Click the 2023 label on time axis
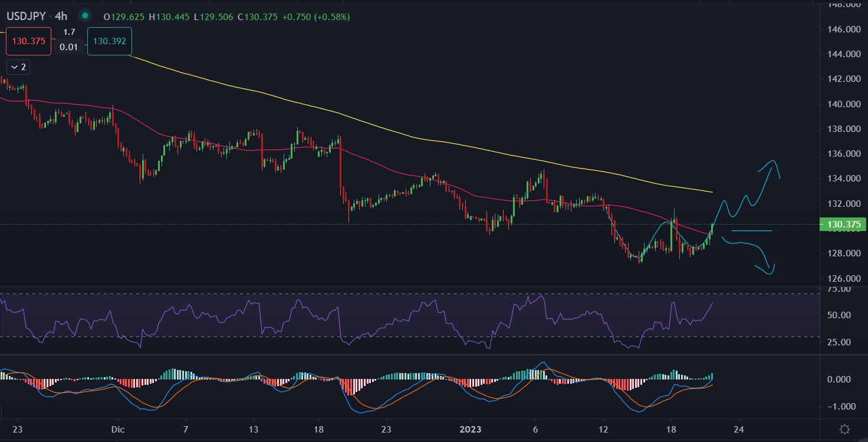 (472, 429)
